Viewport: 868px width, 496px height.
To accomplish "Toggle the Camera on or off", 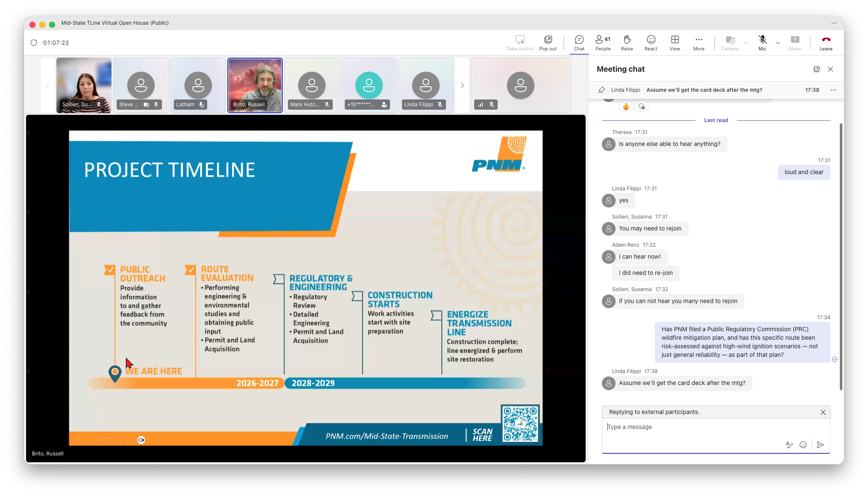I will pos(730,43).
